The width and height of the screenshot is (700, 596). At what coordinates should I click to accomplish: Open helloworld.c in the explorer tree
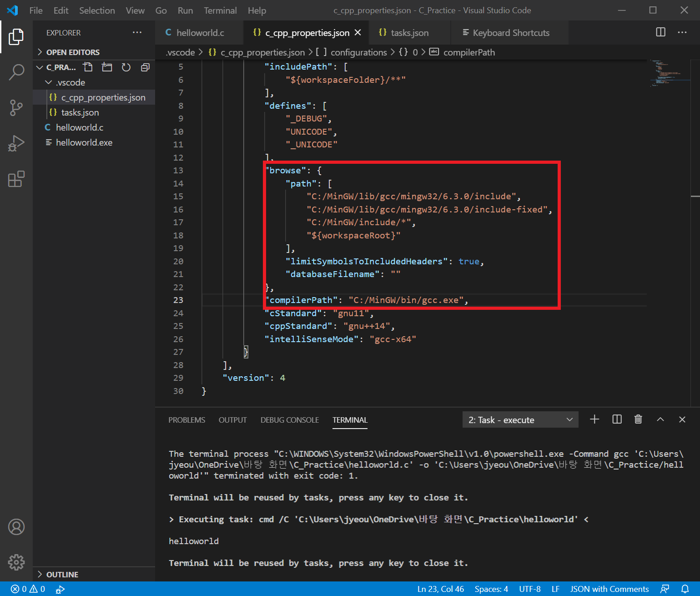point(94,127)
